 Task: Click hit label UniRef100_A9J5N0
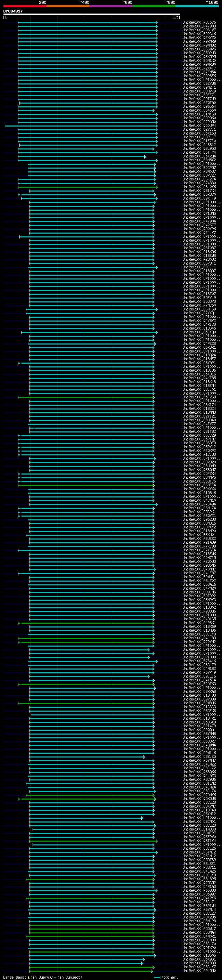pos(199,971)
